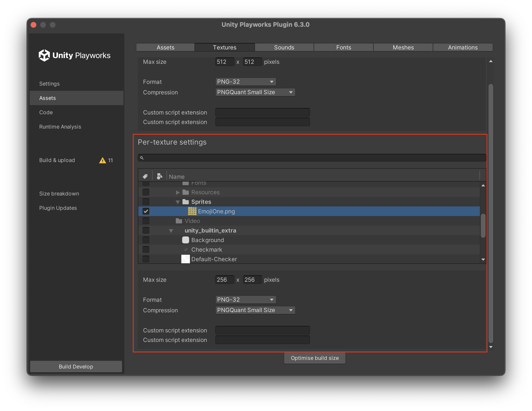
Task: Open Settings in the sidebar
Action: (x=77, y=84)
